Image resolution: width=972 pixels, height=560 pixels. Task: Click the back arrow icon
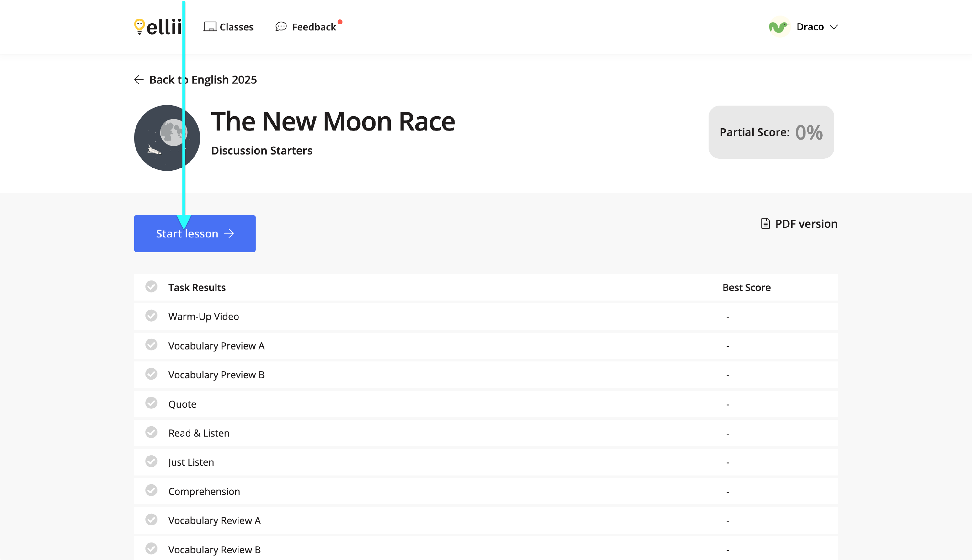click(x=139, y=80)
